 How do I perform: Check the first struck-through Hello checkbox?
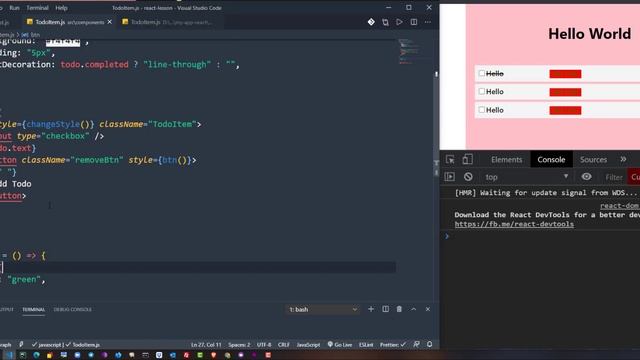[x=482, y=73]
